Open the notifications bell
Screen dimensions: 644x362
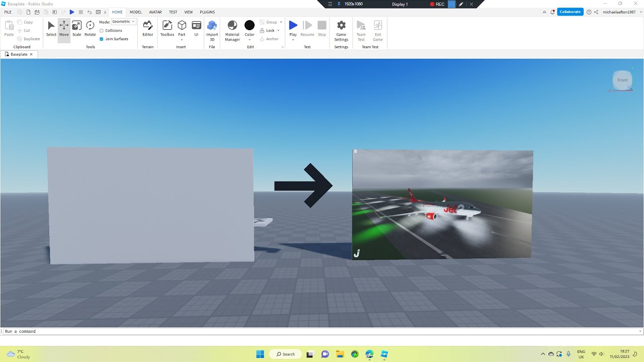coord(552,12)
